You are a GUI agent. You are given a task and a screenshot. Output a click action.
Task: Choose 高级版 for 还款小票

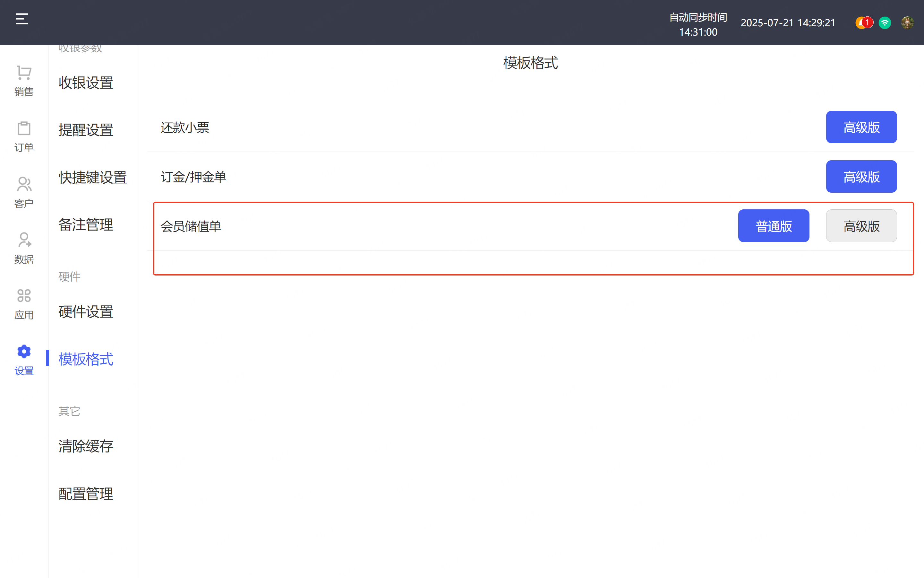tap(861, 127)
